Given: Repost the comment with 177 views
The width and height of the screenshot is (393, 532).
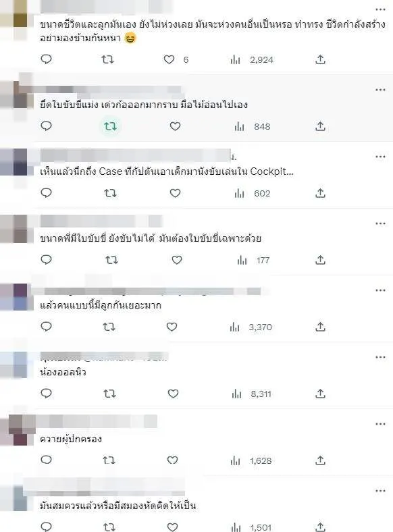Looking at the screenshot, I should click(111, 260).
